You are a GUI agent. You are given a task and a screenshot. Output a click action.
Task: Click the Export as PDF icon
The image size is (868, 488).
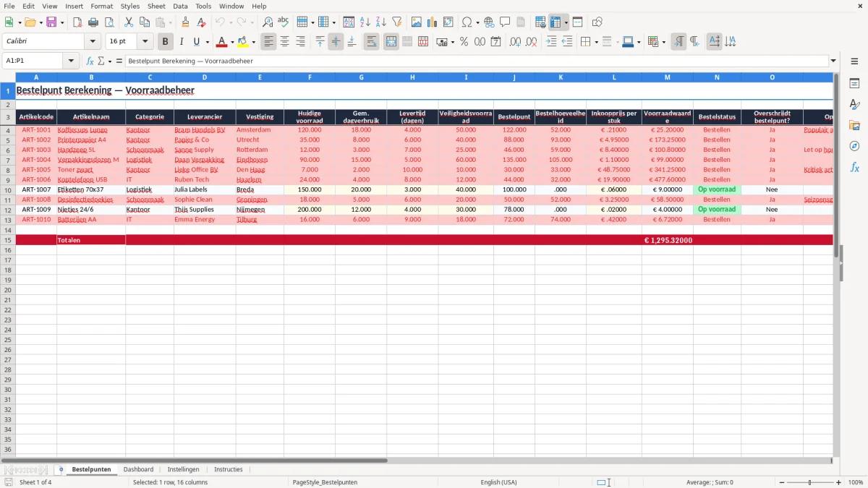77,22
